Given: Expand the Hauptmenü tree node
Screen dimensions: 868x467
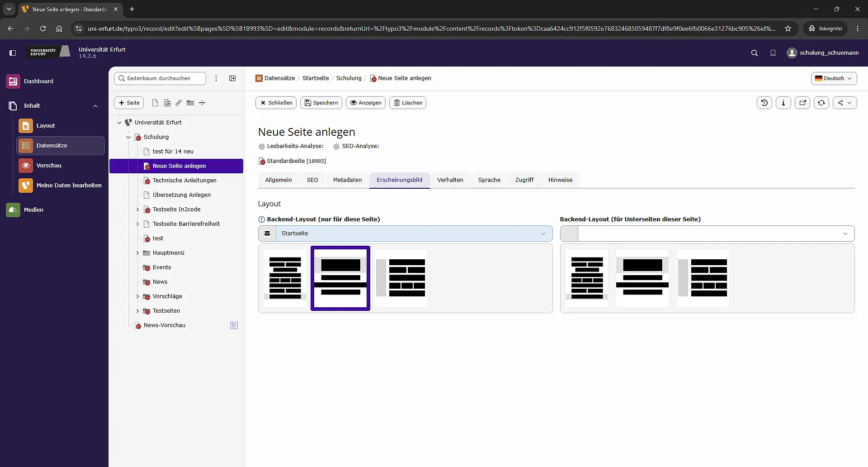Looking at the screenshot, I should pyautogui.click(x=137, y=253).
